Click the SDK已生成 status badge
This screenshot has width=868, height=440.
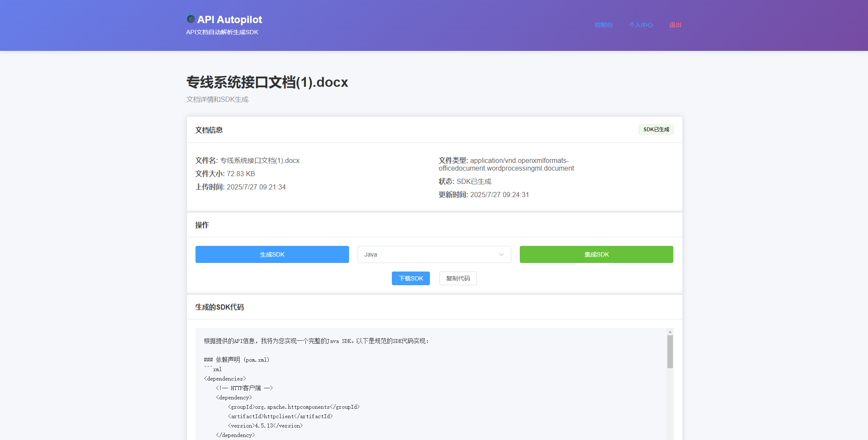click(656, 129)
